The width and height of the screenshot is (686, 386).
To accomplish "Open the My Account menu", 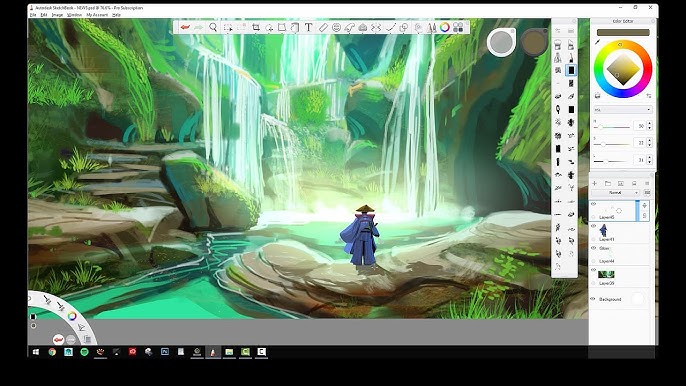I will 97,15.
